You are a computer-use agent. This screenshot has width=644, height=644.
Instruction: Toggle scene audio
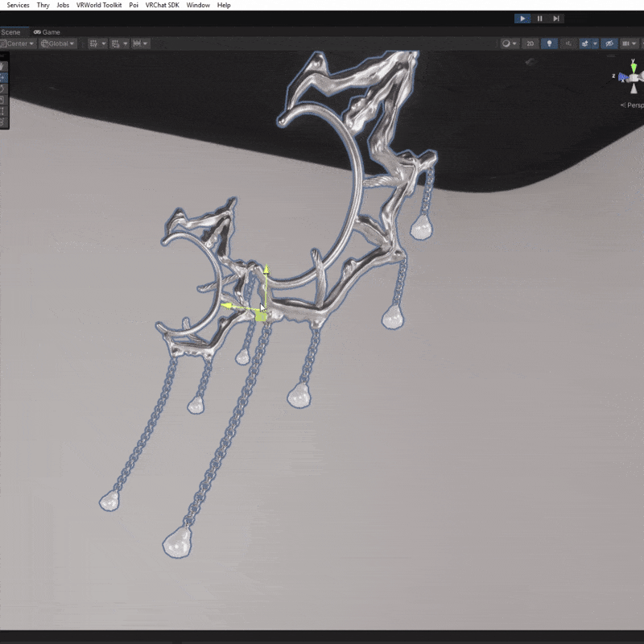pyautogui.click(x=570, y=43)
